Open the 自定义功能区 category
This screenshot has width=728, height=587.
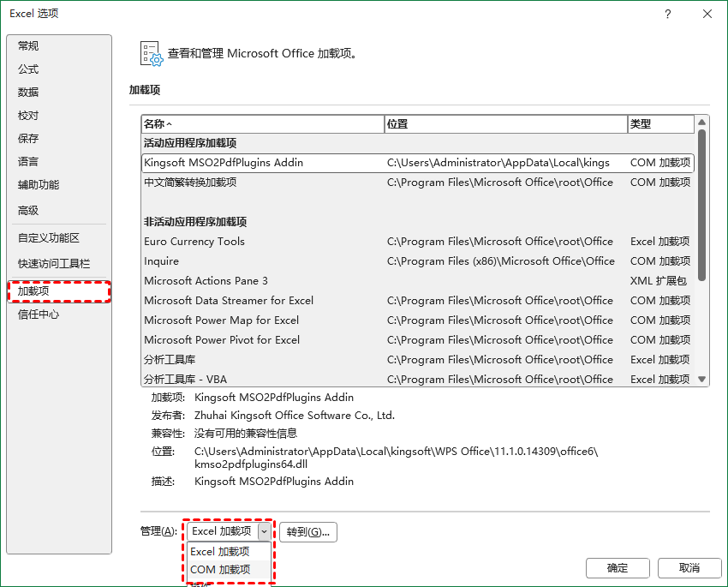point(59,237)
